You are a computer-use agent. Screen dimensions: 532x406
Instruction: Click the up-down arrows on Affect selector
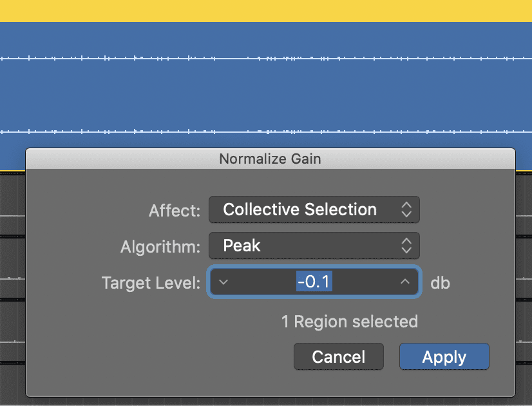pyautogui.click(x=406, y=209)
